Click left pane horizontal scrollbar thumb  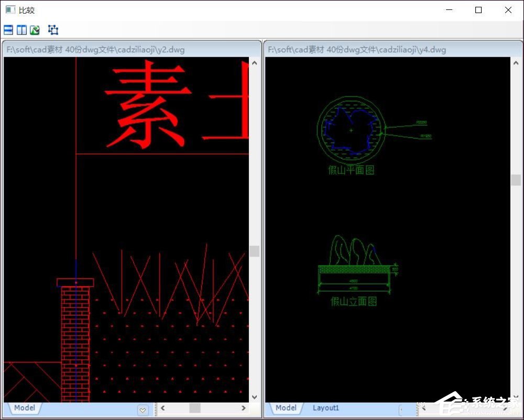click(195, 408)
